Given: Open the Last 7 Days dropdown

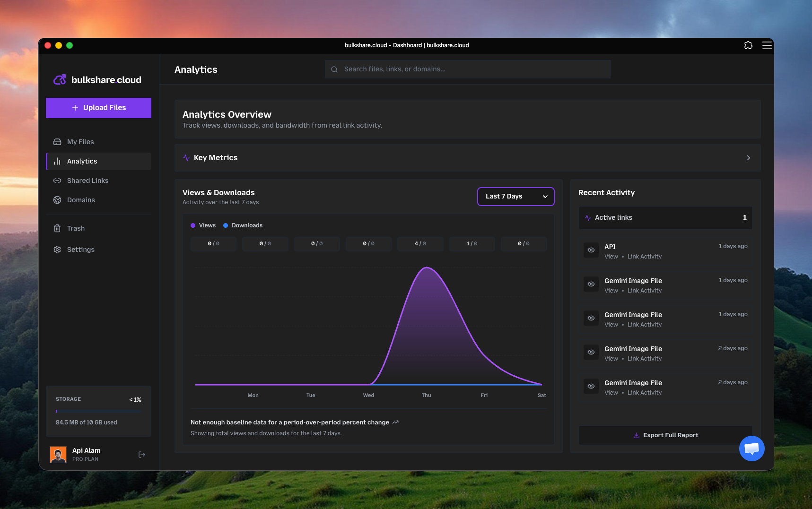Looking at the screenshot, I should 515,196.
